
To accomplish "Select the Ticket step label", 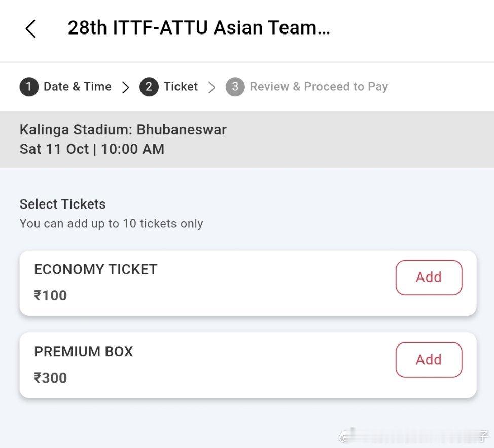I will click(x=181, y=87).
